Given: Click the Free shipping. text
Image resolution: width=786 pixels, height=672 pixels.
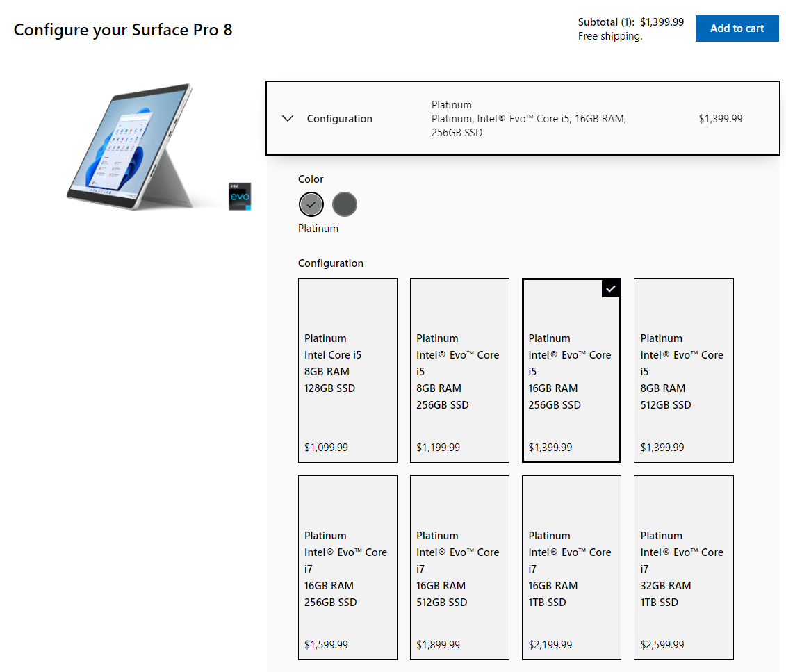Looking at the screenshot, I should pos(610,36).
